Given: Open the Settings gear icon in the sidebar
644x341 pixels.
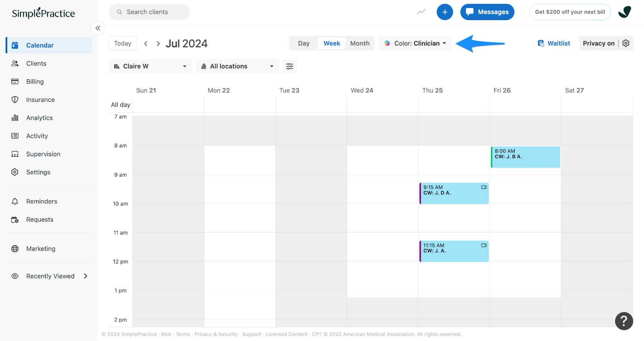Looking at the screenshot, I should [15, 172].
